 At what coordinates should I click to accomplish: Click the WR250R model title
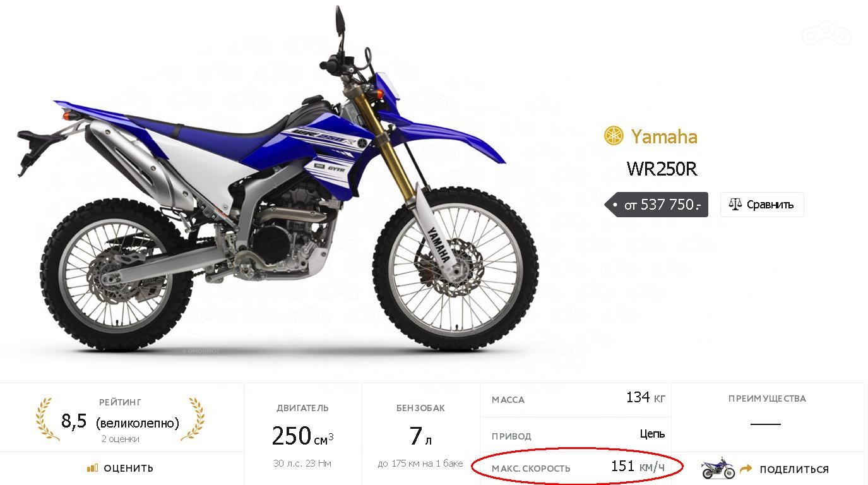pos(662,169)
